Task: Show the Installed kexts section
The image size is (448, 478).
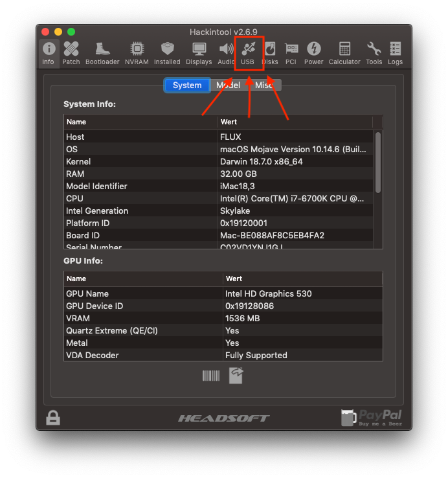Action: [x=167, y=53]
